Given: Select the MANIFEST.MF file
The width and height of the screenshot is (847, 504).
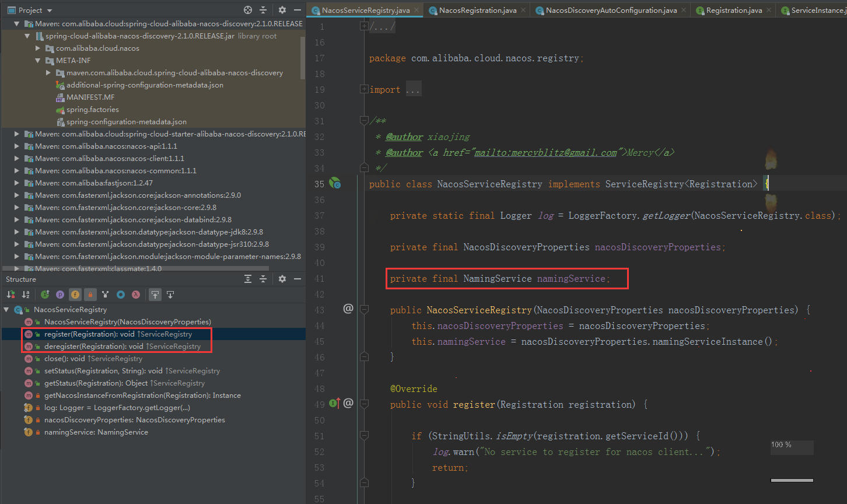Looking at the screenshot, I should pyautogui.click(x=90, y=97).
